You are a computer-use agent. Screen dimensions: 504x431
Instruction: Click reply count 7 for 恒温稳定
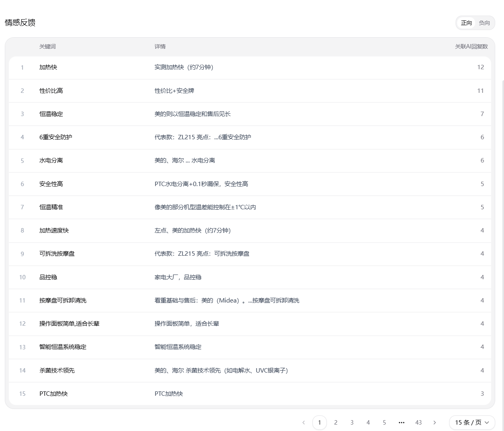482,114
